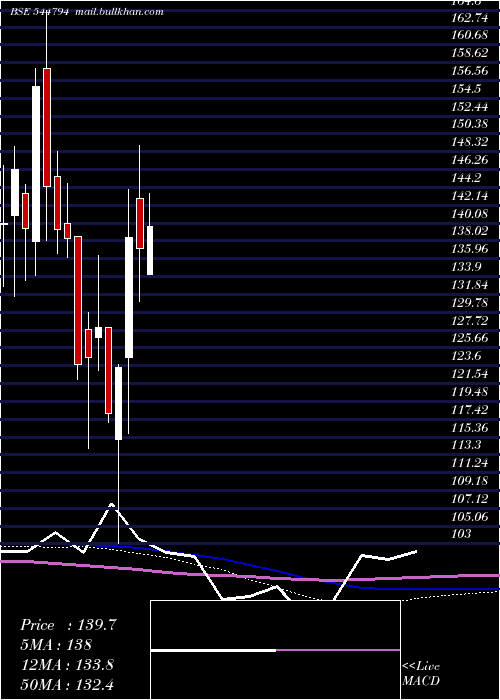The width and height of the screenshot is (500, 700).
Task: Click the 107.12 price level text
Action: (x=470, y=498)
